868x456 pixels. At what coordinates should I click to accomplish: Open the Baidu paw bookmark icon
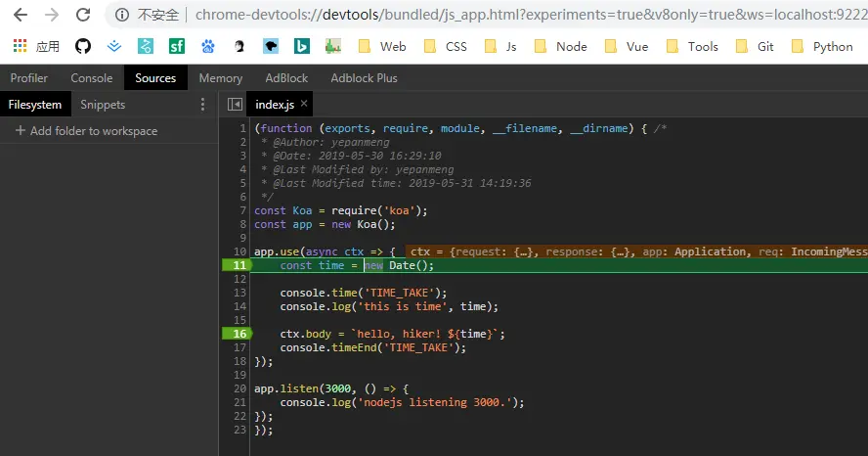point(208,46)
